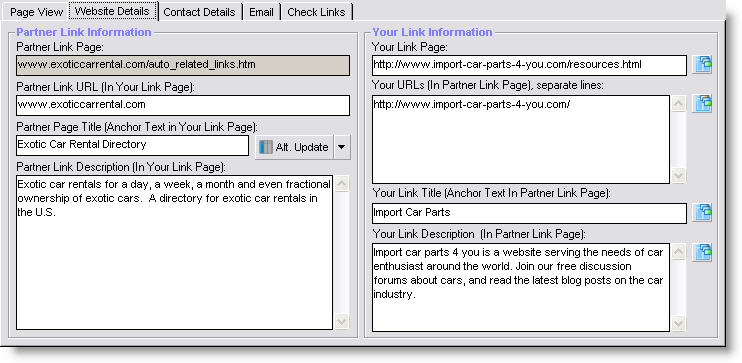This screenshot has width=742, height=363.
Task: Click the Alt. Update button
Action: point(294,147)
